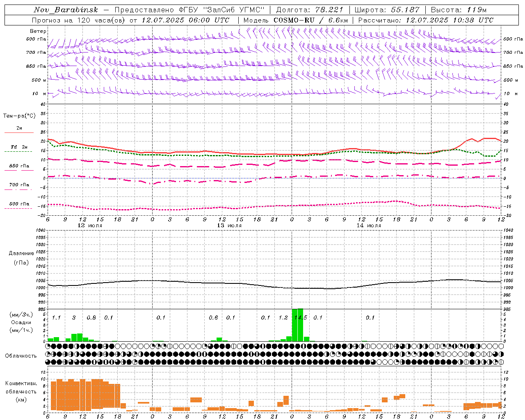
Task: Click the 1.2 precipitation value
Action: (283, 317)
